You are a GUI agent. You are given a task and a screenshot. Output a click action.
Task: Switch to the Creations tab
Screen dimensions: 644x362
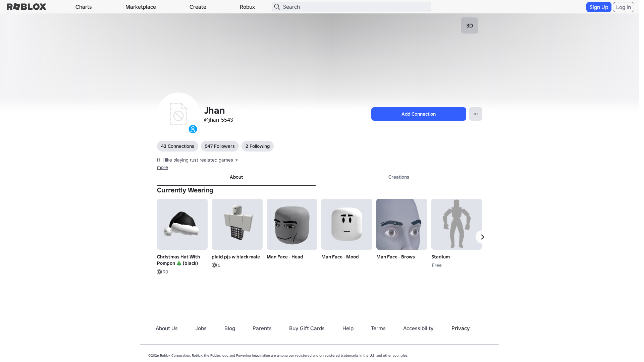click(398, 177)
